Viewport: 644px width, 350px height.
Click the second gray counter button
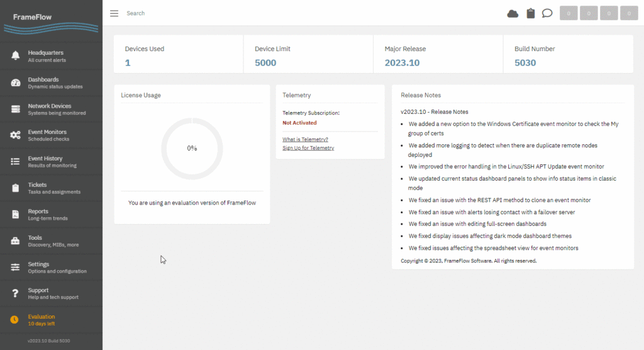coord(589,13)
